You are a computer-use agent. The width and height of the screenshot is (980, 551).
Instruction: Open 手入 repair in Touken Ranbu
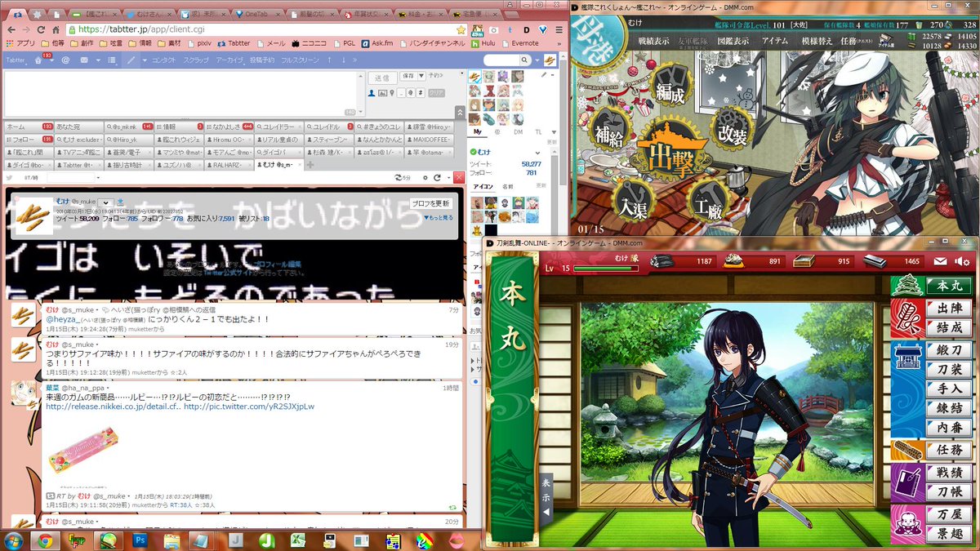[951, 389]
